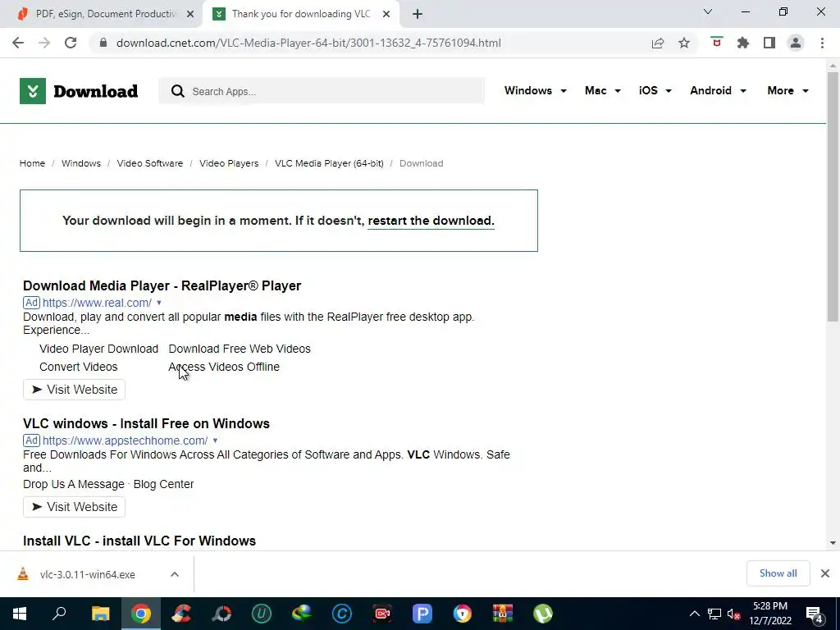840x630 pixels.
Task: Open a new browser tab
Action: coord(418,14)
